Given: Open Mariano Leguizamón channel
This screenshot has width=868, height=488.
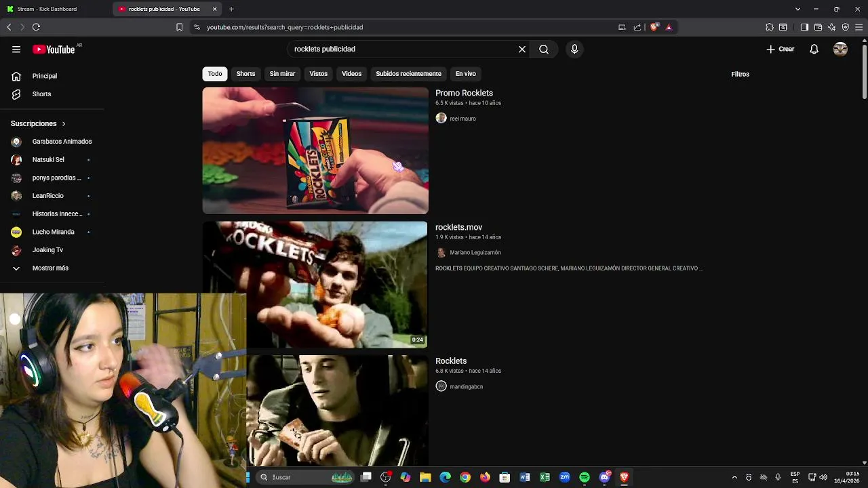Looking at the screenshot, I should point(475,253).
